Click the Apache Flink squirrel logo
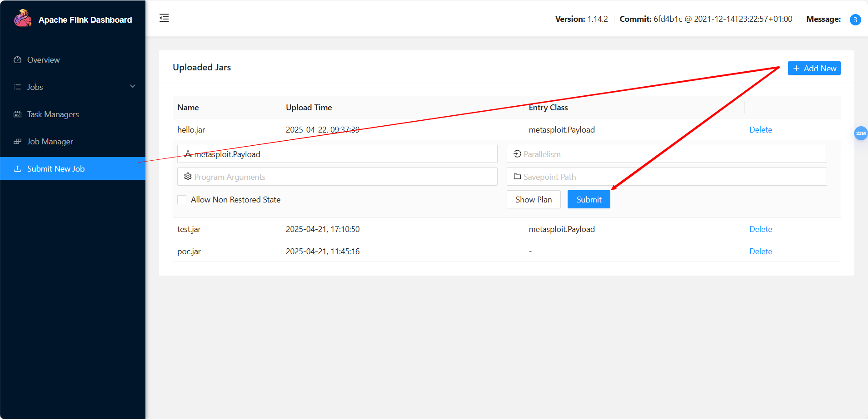The width and height of the screenshot is (868, 419). [x=22, y=19]
